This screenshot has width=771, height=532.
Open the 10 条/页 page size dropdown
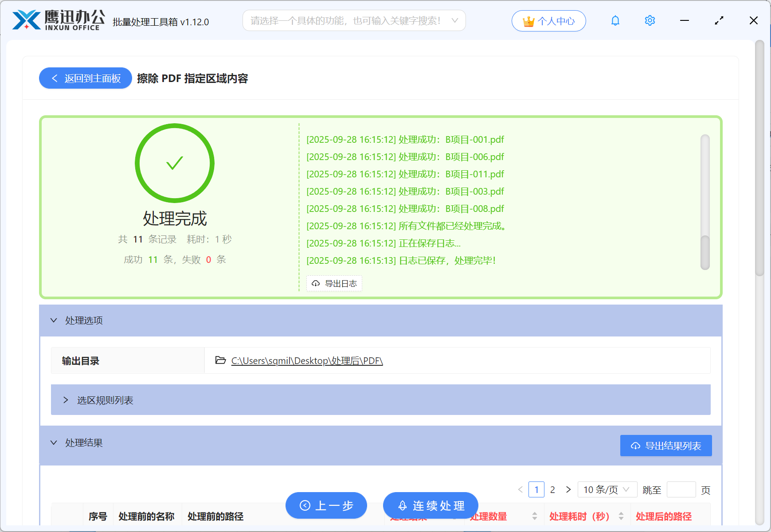[x=607, y=489]
